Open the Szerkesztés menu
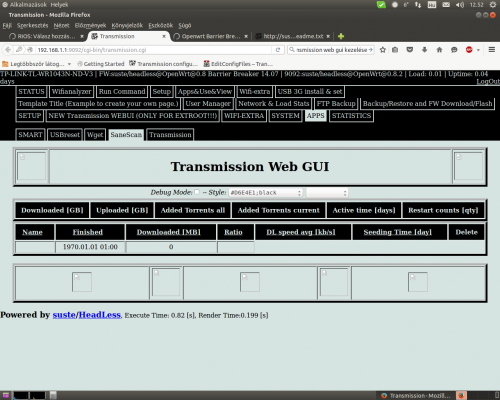 [32, 25]
